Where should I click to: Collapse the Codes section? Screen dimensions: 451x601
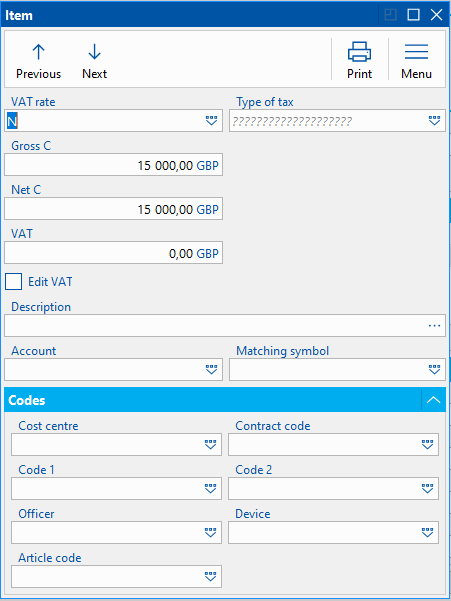(433, 400)
